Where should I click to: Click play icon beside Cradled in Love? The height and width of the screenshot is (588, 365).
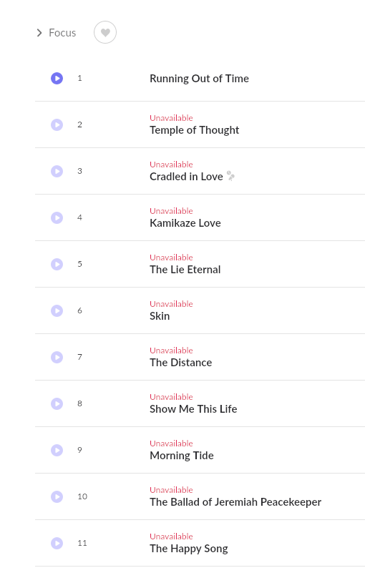click(57, 172)
